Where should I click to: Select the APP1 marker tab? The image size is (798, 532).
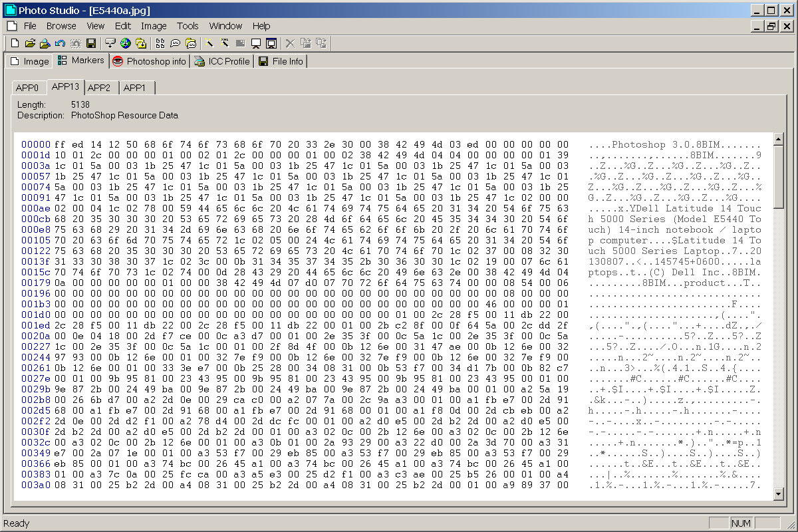[135, 88]
